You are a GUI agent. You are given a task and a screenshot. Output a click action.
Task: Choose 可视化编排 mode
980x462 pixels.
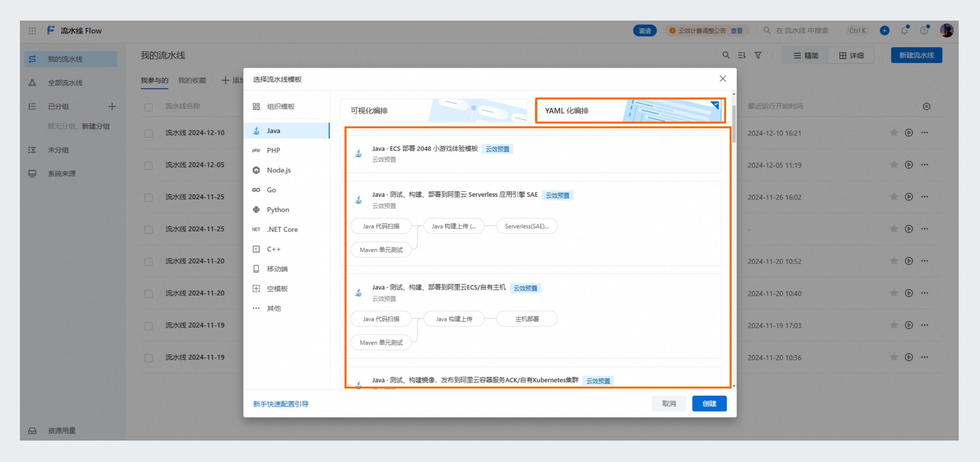click(x=433, y=111)
